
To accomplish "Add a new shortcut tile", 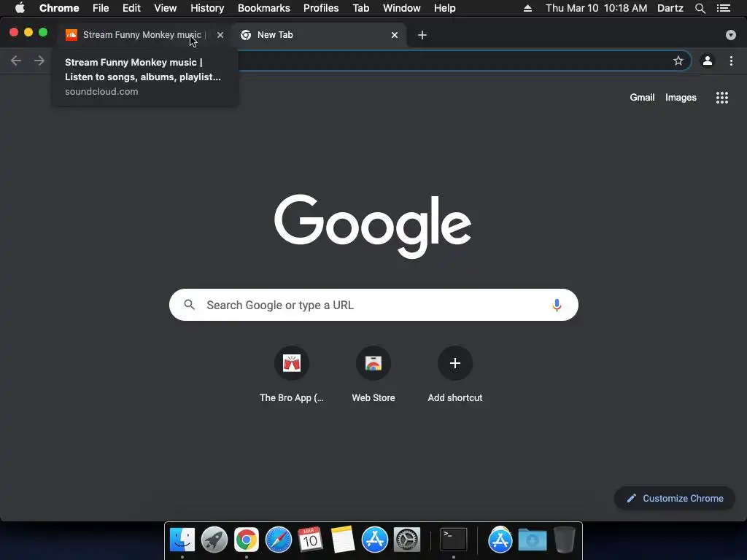I will 455,374.
